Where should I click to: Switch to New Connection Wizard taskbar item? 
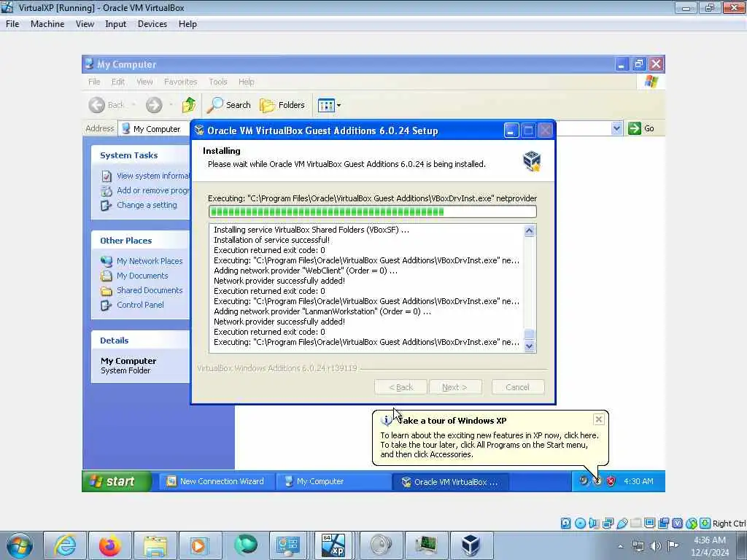point(217,481)
